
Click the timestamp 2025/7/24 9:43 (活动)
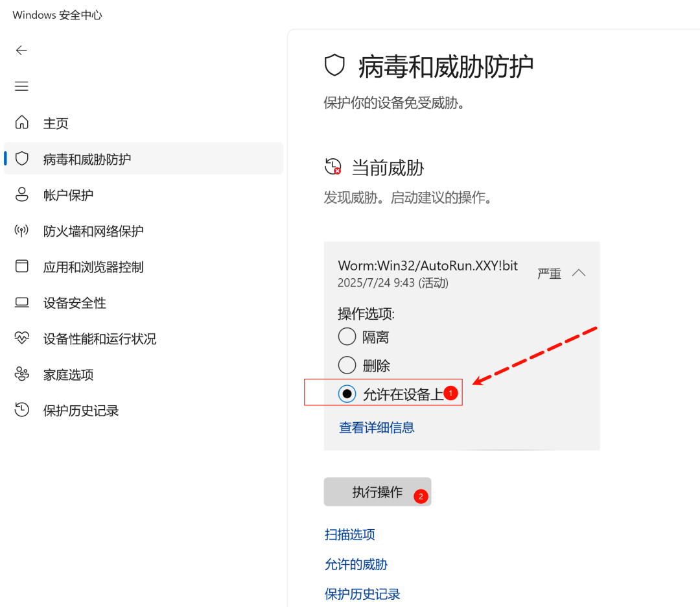(393, 283)
